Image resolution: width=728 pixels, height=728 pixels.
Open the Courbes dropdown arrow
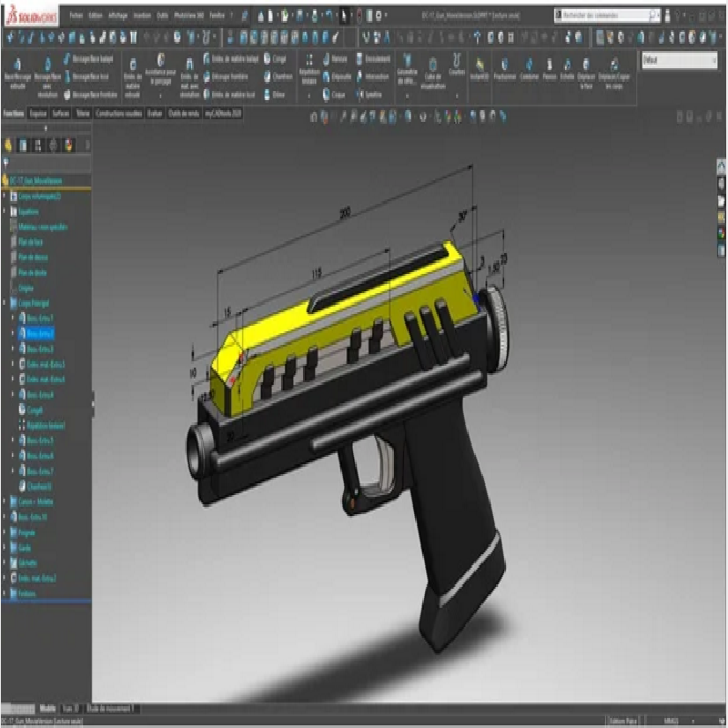click(x=457, y=96)
